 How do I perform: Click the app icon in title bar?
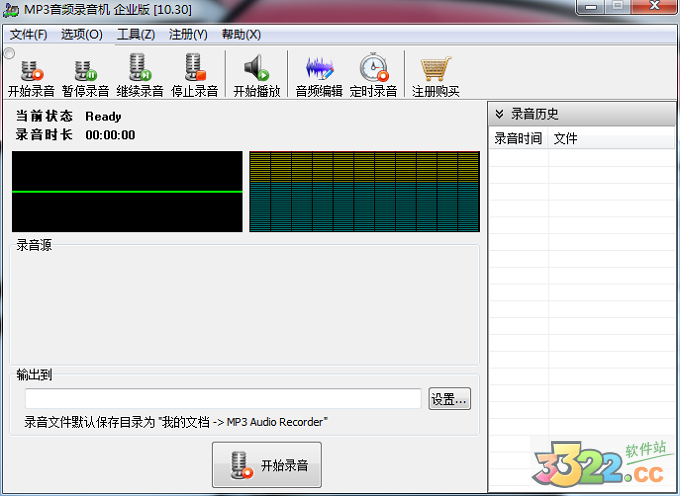(x=11, y=10)
